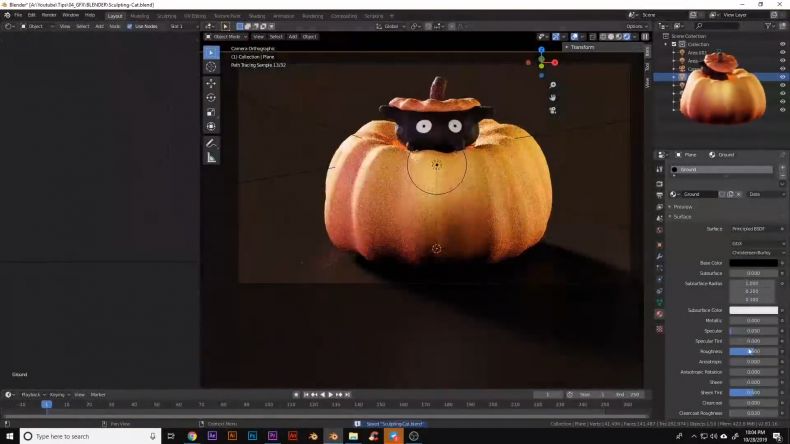Click the zoom magnifier icon in viewport
Image resolution: width=790 pixels, height=444 pixels.
pos(552,85)
